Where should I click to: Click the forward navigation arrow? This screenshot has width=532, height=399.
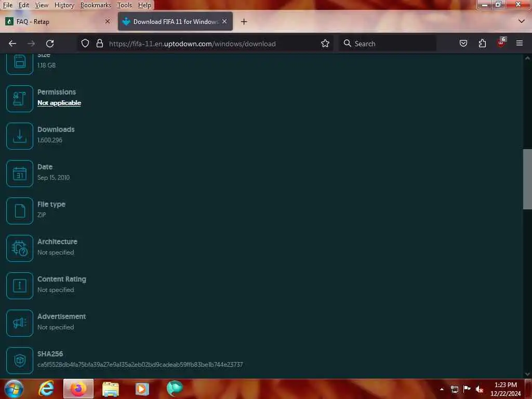click(31, 44)
